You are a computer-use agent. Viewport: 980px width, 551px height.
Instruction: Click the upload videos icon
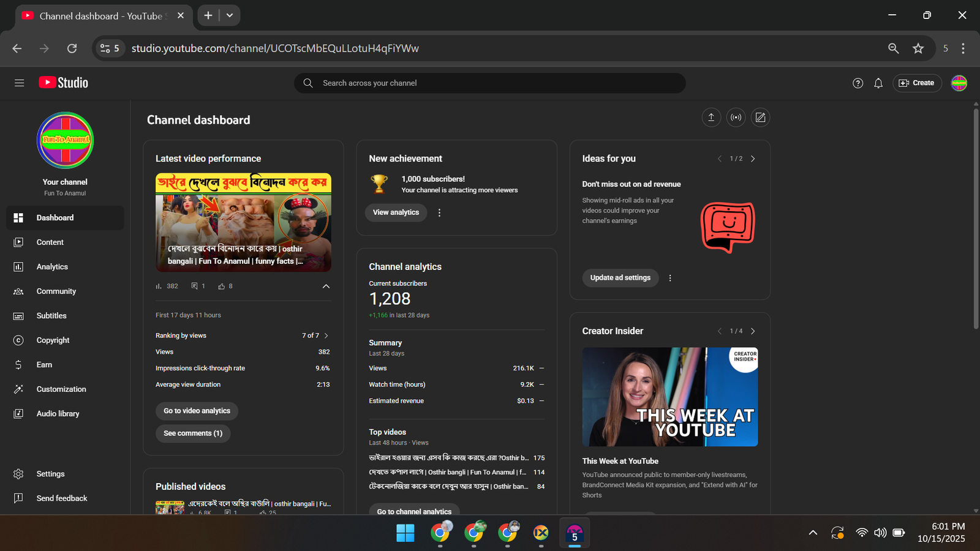[x=711, y=118]
